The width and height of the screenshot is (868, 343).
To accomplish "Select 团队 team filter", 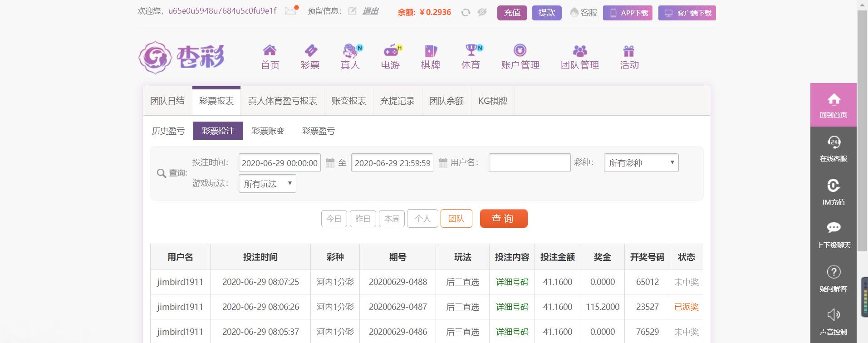I will [456, 219].
